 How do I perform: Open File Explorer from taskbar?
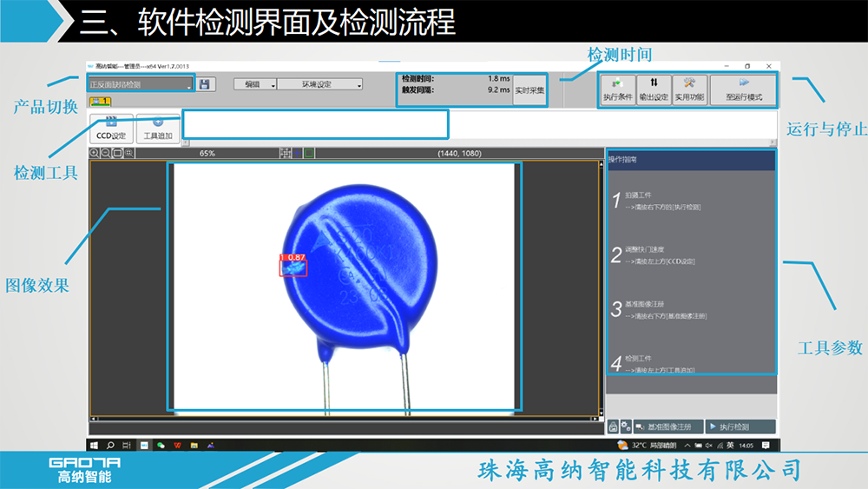pos(194,446)
